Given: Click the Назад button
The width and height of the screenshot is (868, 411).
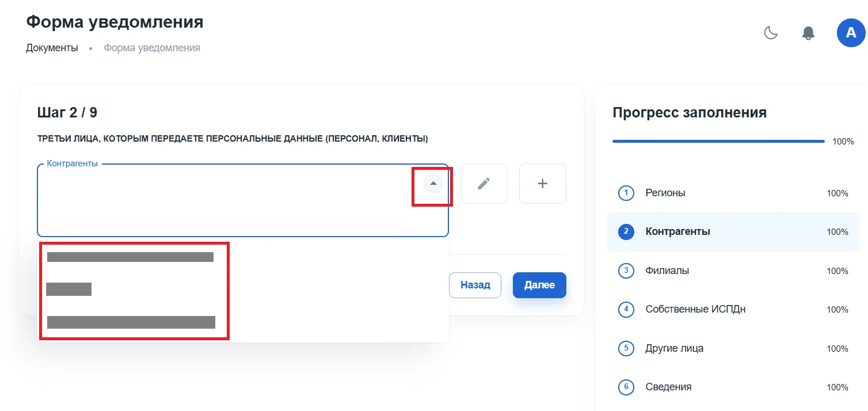Looking at the screenshot, I should [x=475, y=285].
